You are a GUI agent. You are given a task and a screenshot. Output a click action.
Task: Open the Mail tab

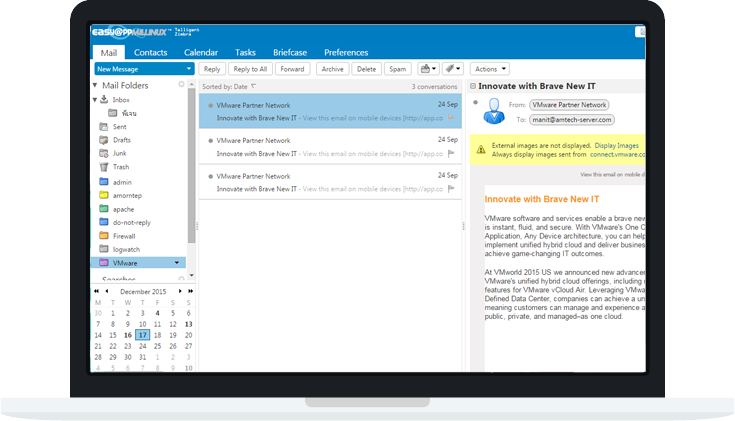(108, 53)
